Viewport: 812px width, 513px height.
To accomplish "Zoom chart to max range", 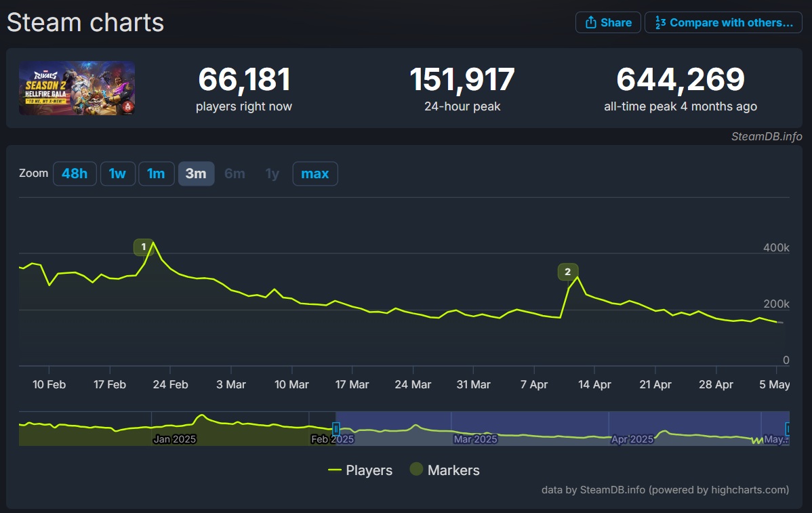I will click(315, 173).
